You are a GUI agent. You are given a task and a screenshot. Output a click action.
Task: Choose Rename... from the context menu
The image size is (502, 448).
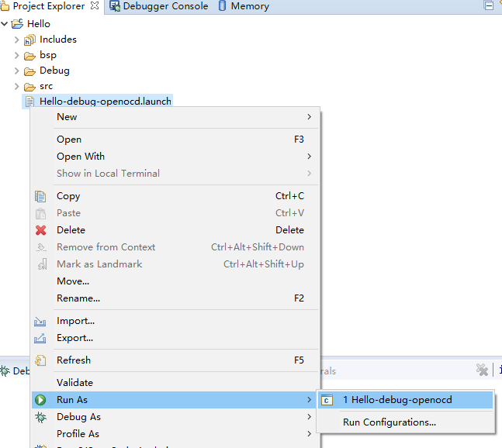(x=78, y=298)
